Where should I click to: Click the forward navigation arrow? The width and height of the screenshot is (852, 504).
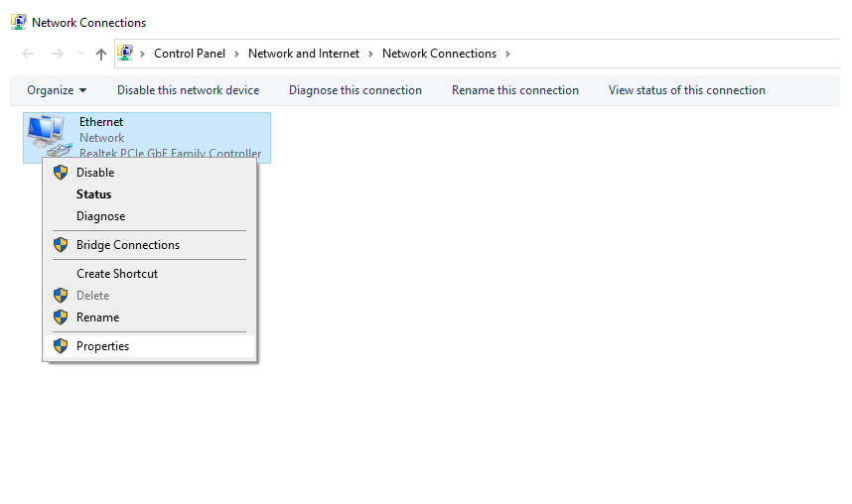click(57, 54)
